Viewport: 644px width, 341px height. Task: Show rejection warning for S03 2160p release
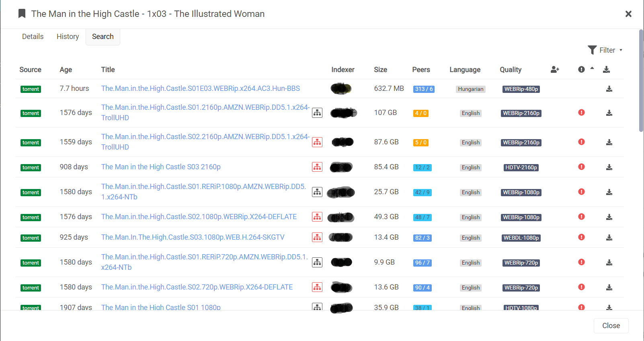(581, 167)
